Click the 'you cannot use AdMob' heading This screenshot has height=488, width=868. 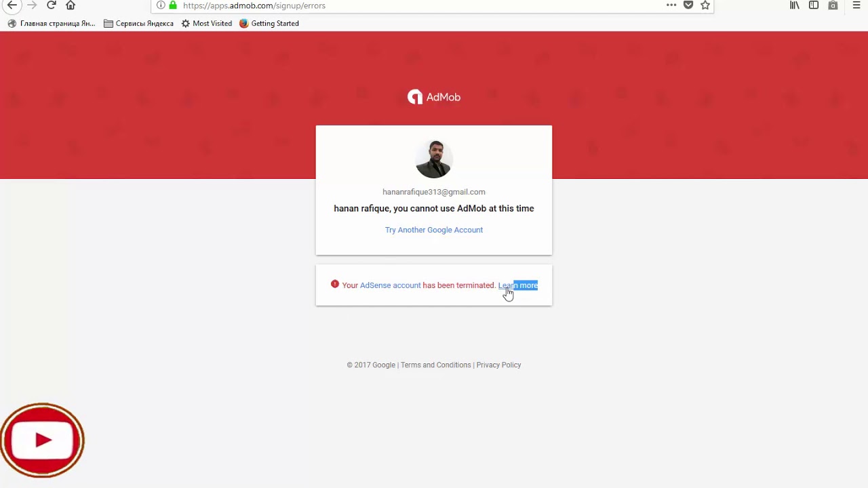pos(434,208)
